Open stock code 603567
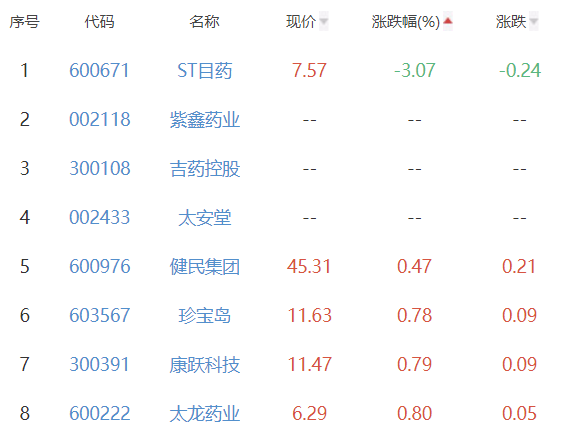 (99, 315)
